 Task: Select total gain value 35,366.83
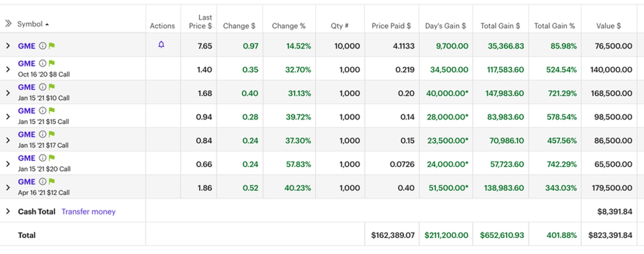pos(506,46)
